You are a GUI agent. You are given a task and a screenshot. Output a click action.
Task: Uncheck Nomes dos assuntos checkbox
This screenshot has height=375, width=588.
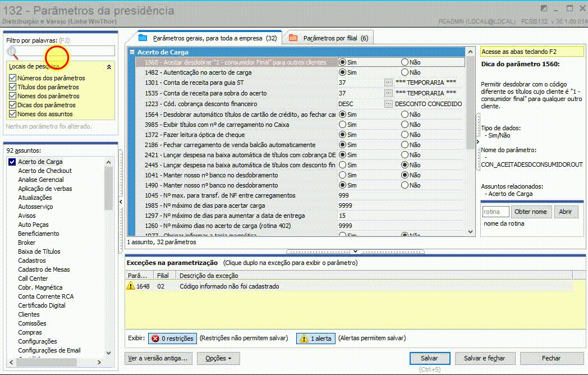pyautogui.click(x=12, y=114)
